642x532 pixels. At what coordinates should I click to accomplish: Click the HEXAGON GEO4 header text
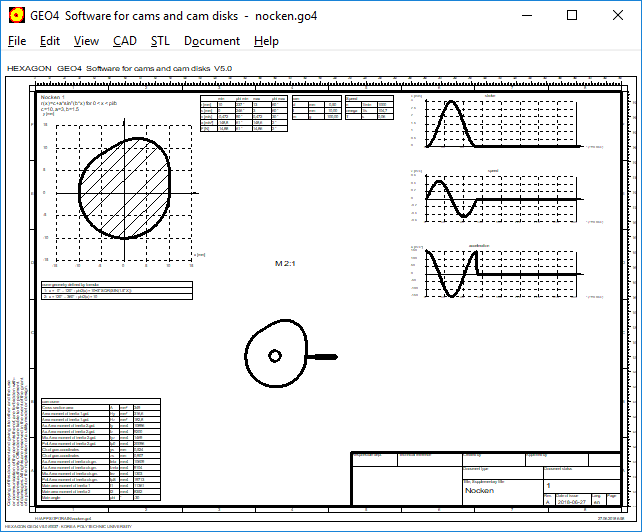(119, 68)
